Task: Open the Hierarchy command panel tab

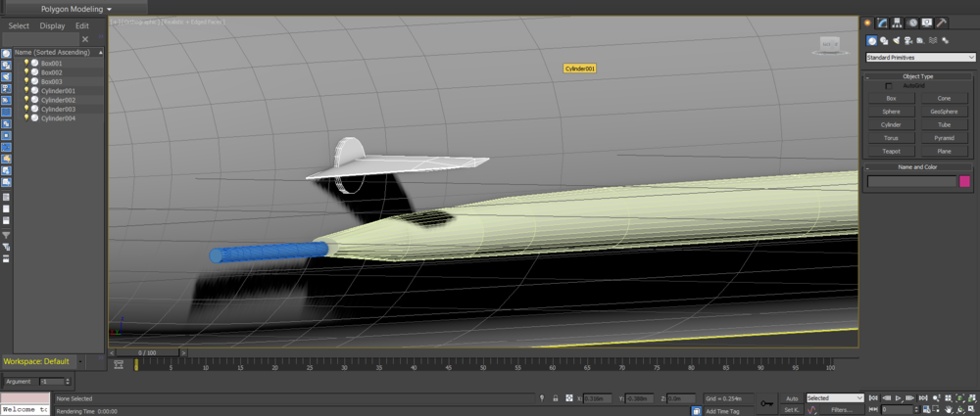Action: pos(897,23)
